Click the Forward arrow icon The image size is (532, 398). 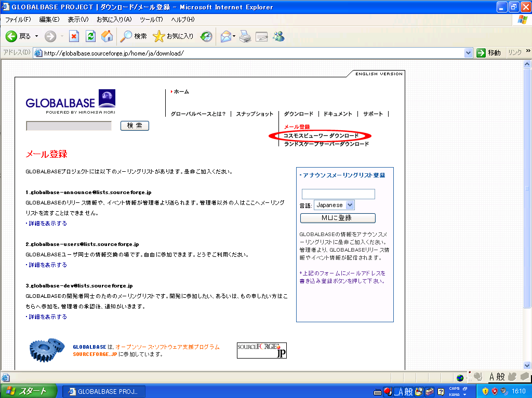[50, 36]
